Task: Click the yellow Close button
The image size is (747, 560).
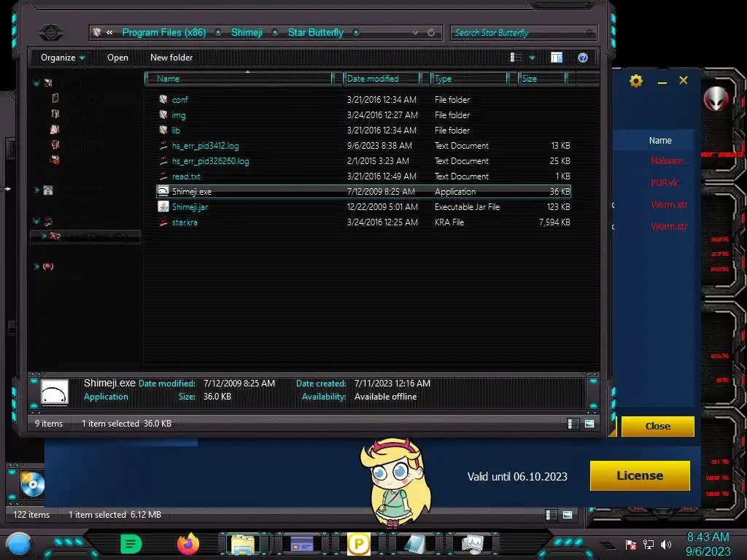Action: [x=657, y=426]
